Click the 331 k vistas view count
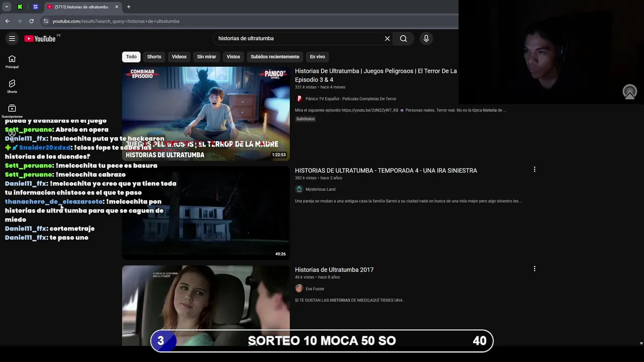The width and height of the screenshot is (644, 362). point(306,87)
